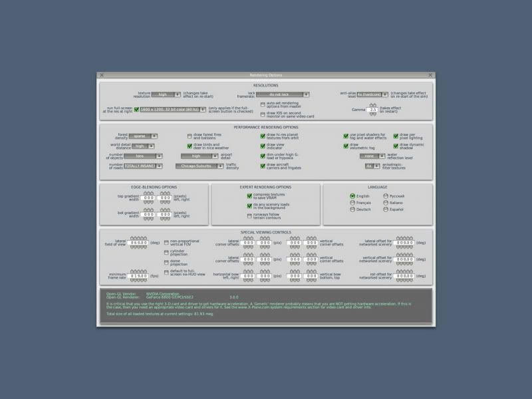Open the traffic density dropdown
Screen dimensions: 532x399
tap(199, 166)
